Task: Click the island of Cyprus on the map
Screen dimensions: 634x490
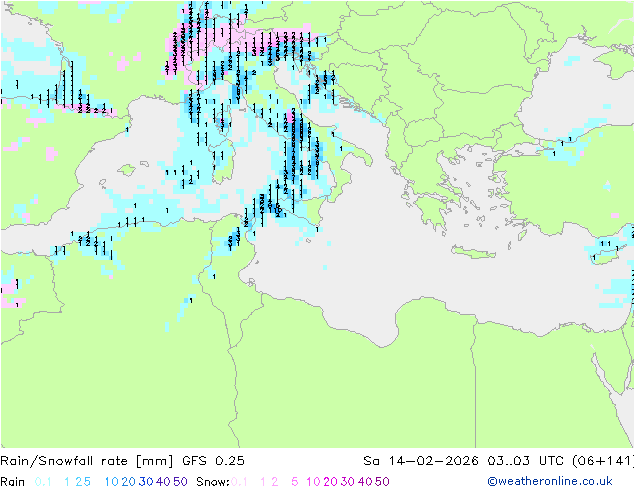Action: click(607, 255)
